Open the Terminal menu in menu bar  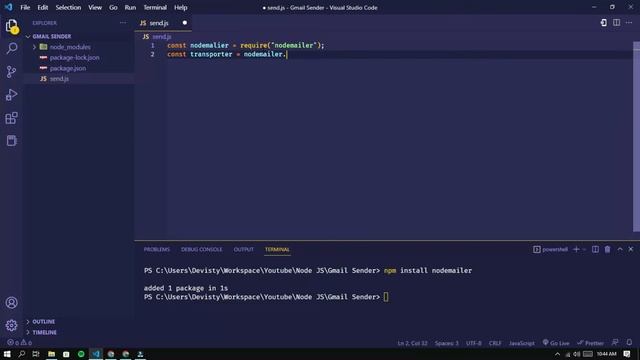point(155,7)
